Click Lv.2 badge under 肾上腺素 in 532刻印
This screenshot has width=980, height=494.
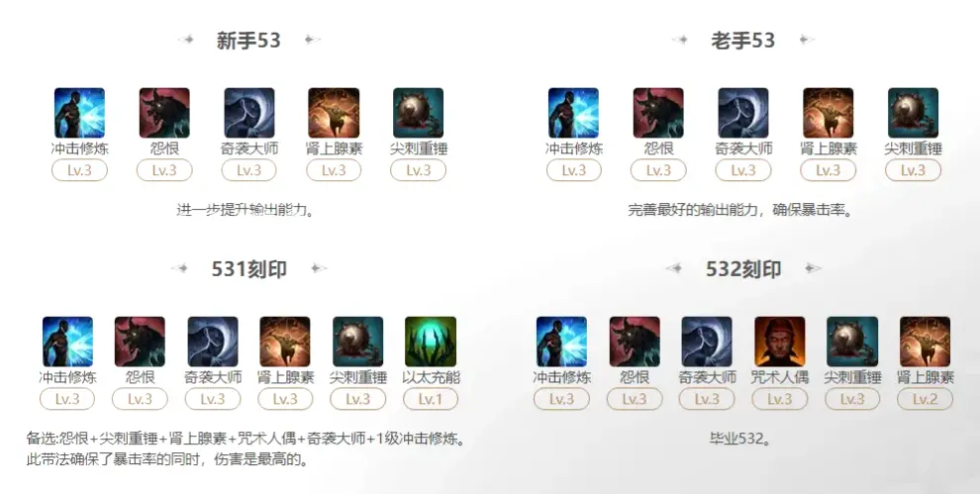click(x=925, y=399)
